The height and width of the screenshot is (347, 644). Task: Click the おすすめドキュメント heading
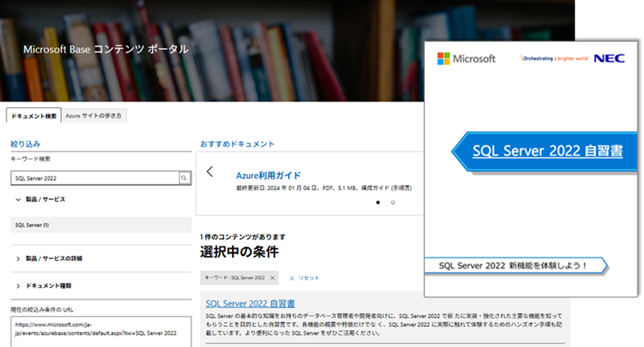[237, 144]
